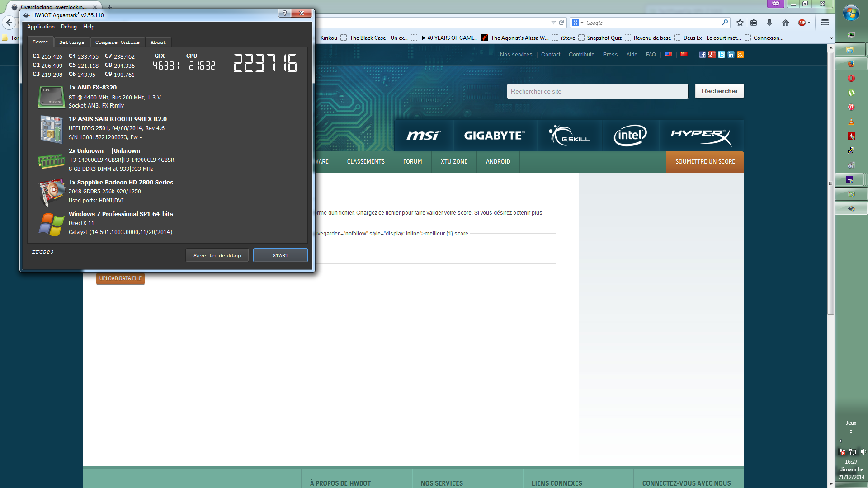Click the private browsing mask icon
The height and width of the screenshot is (488, 868).
[x=776, y=4]
